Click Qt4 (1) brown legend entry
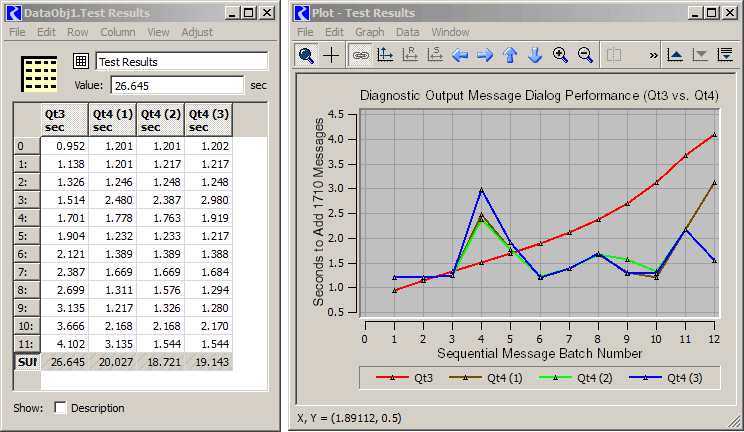 [x=485, y=378]
